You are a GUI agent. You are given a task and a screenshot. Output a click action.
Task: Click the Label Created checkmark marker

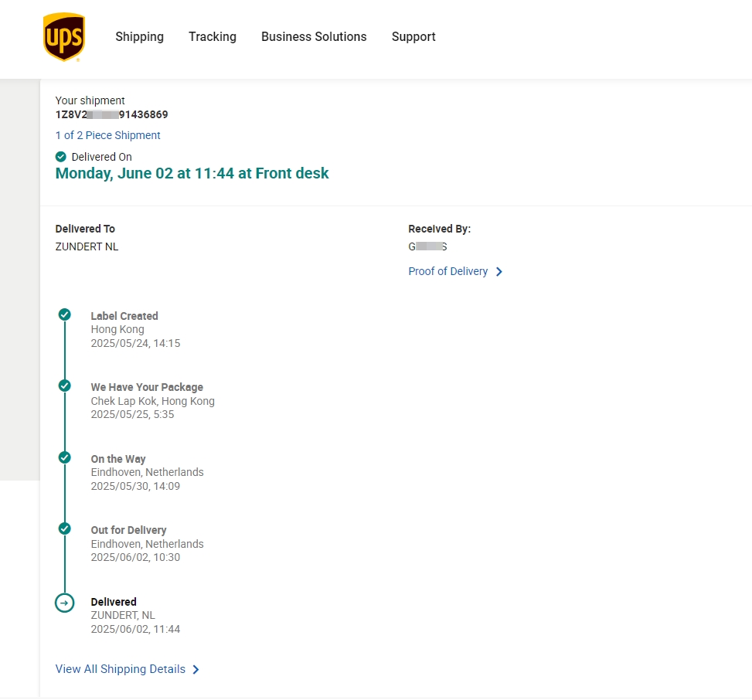pyautogui.click(x=65, y=314)
